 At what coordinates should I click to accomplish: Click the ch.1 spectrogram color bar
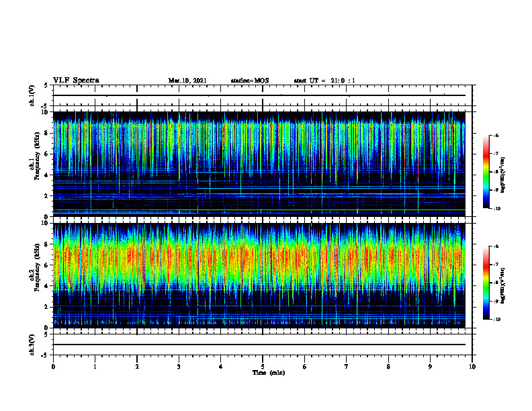pos(486,172)
